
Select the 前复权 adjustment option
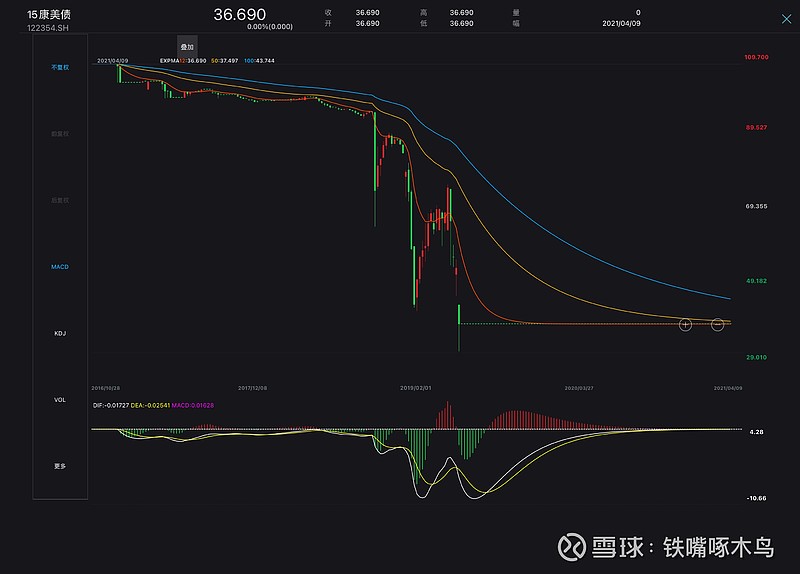pyautogui.click(x=60, y=134)
